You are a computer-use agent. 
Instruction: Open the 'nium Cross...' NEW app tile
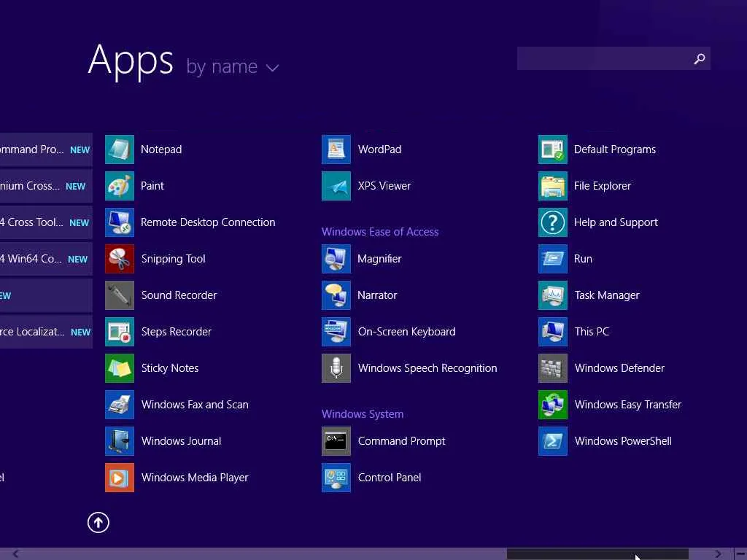click(x=46, y=186)
